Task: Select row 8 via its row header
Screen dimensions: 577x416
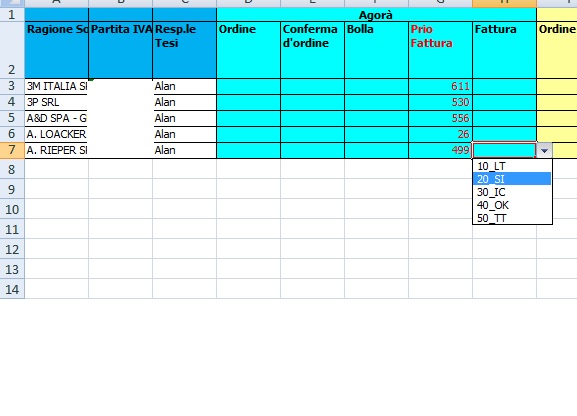Action: click(x=12, y=169)
